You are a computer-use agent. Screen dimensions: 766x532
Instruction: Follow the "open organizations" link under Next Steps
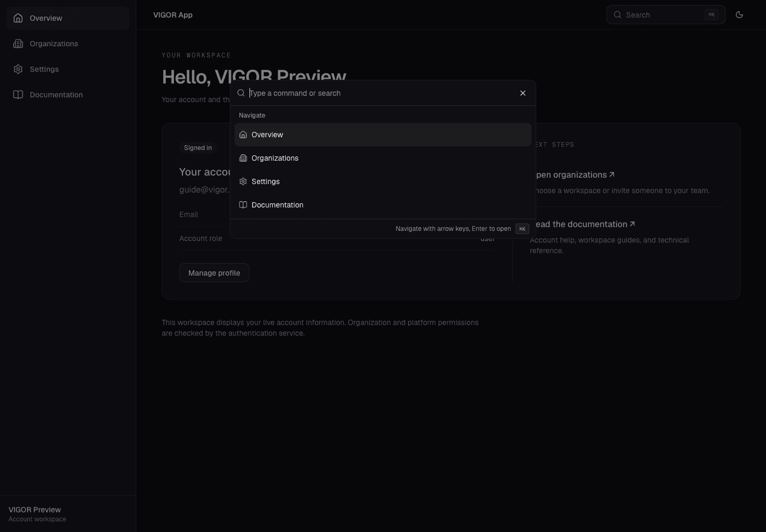tap(574, 174)
